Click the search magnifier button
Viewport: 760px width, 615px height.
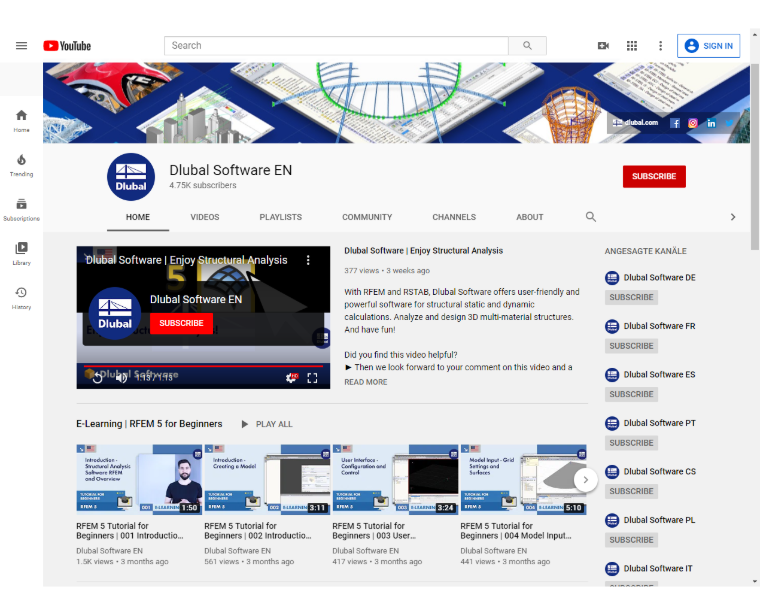[527, 46]
